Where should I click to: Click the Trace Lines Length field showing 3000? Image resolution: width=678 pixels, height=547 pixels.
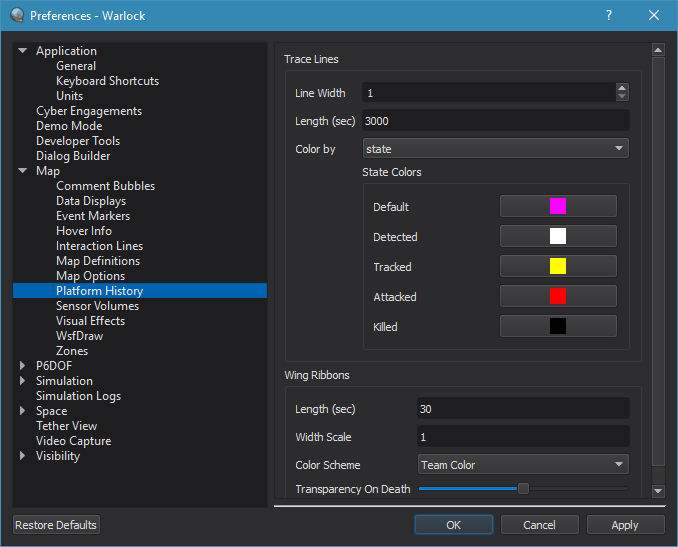496,120
